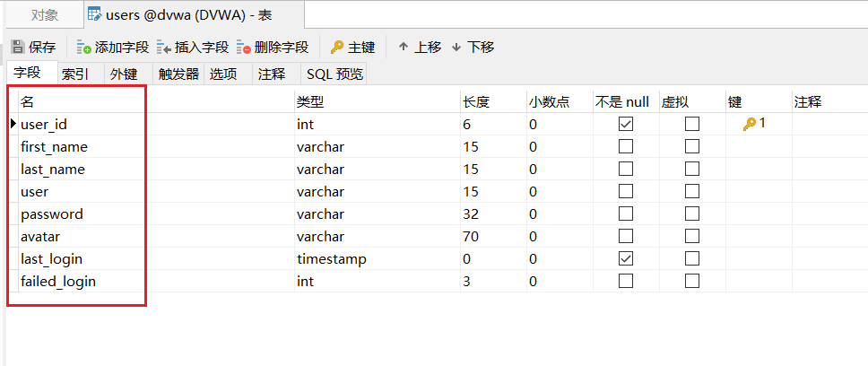The height and width of the screenshot is (366, 868).
Task: Click the Move Down (下移) arrow
Action: (x=456, y=47)
